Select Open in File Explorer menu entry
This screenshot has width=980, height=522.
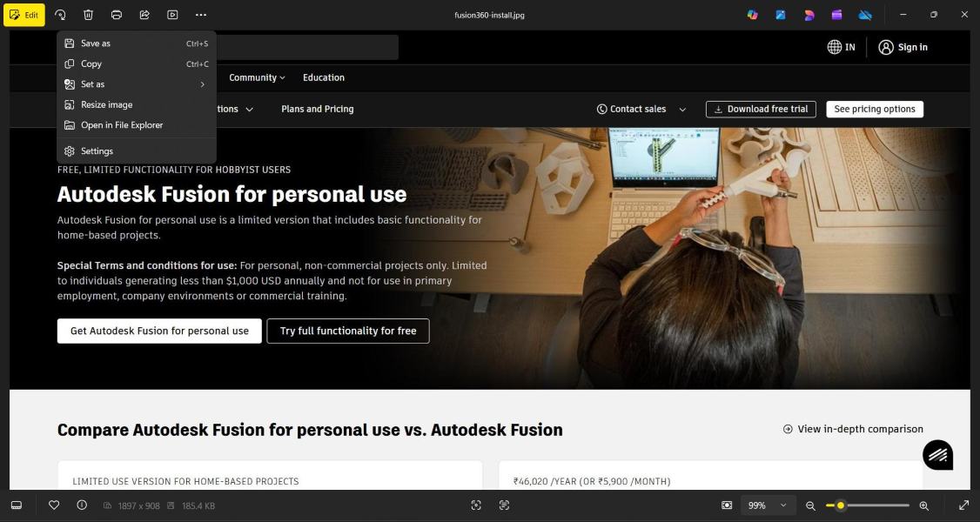(x=137, y=125)
